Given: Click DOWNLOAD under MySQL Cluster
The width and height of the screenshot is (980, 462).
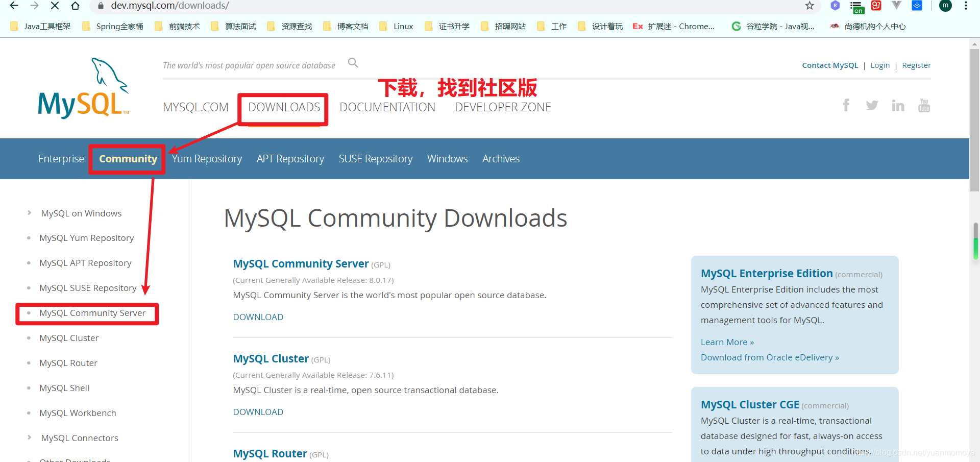Looking at the screenshot, I should click(x=258, y=412).
